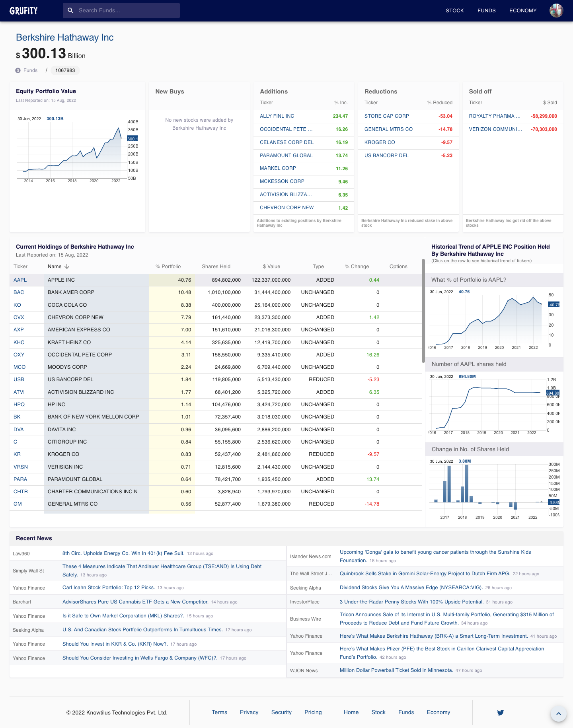Open the FUNDS menu item

(x=487, y=11)
